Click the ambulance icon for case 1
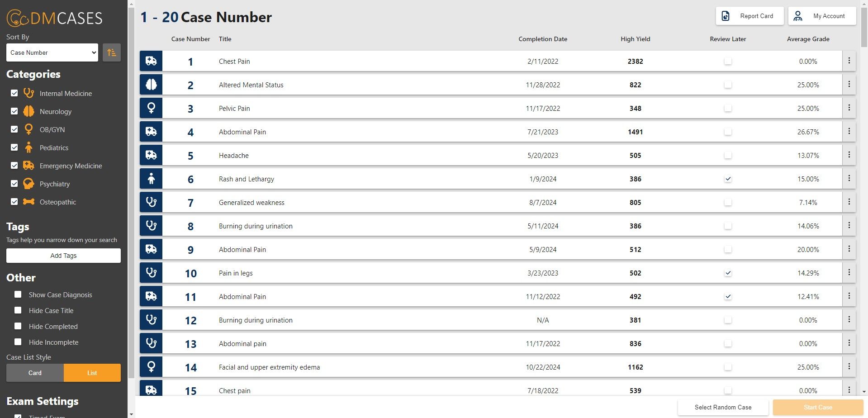The height and width of the screenshot is (418, 868). pos(151,61)
